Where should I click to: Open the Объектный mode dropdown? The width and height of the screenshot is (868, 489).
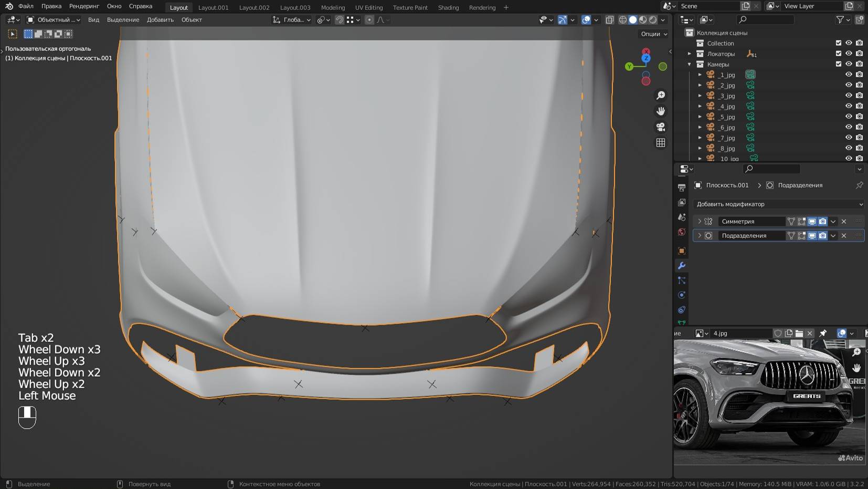click(x=53, y=20)
